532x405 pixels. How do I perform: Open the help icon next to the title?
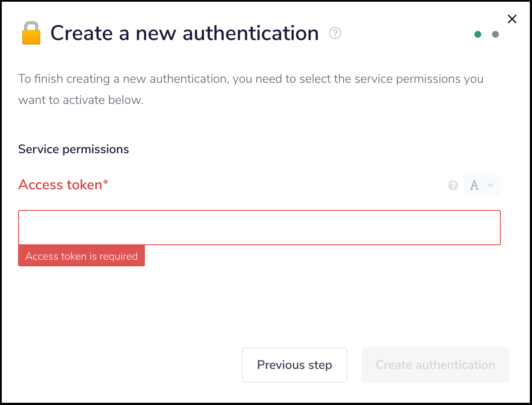[335, 33]
